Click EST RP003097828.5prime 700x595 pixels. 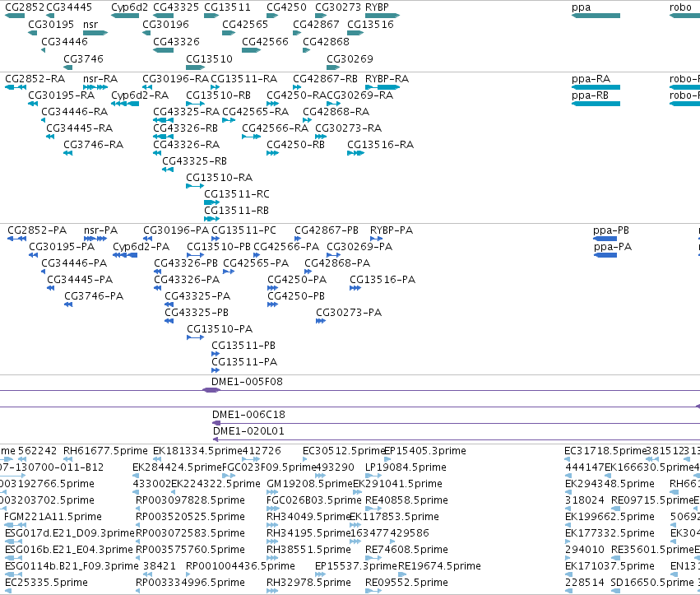[x=190, y=500]
